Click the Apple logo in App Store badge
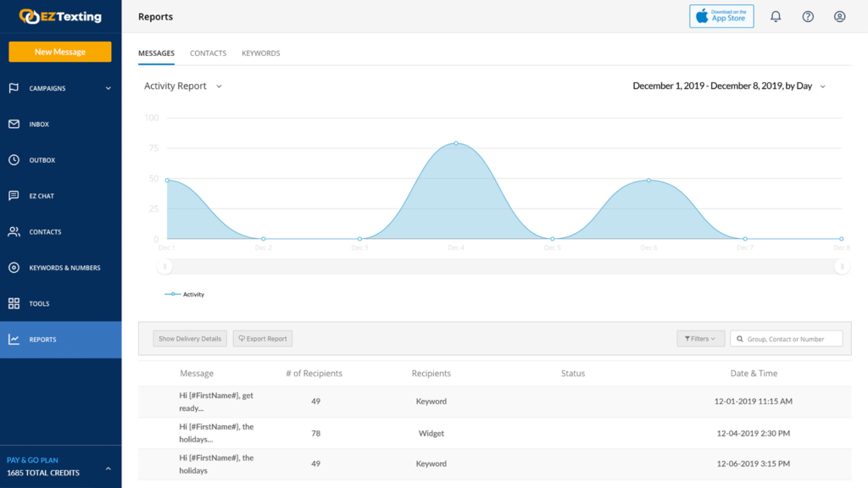Screen dimensions: 868x488 tap(702, 16)
